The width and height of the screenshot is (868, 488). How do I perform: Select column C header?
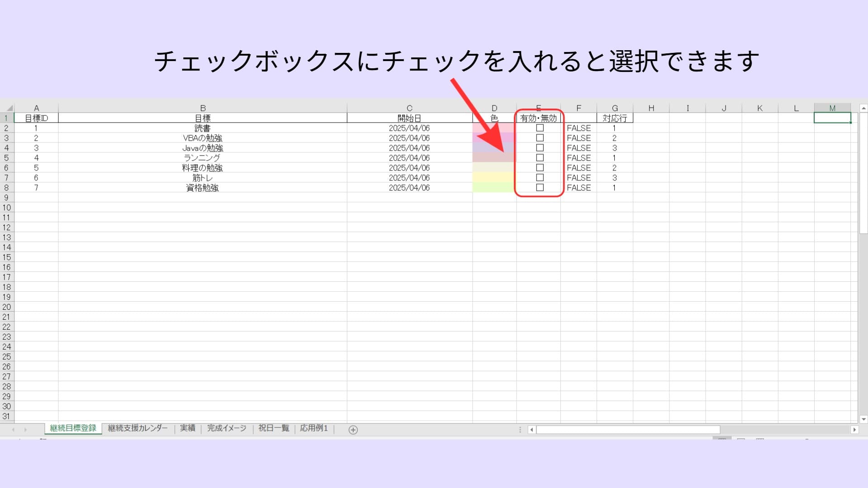point(409,108)
